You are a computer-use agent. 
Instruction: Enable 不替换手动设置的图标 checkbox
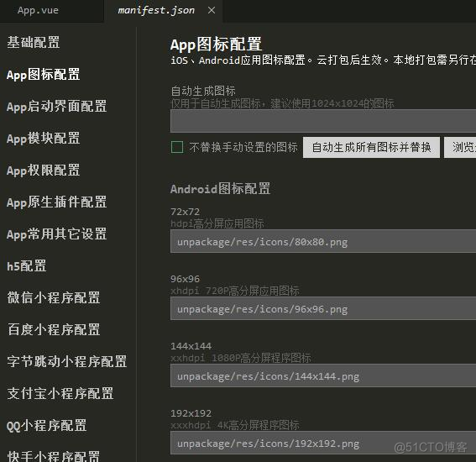[x=177, y=147]
